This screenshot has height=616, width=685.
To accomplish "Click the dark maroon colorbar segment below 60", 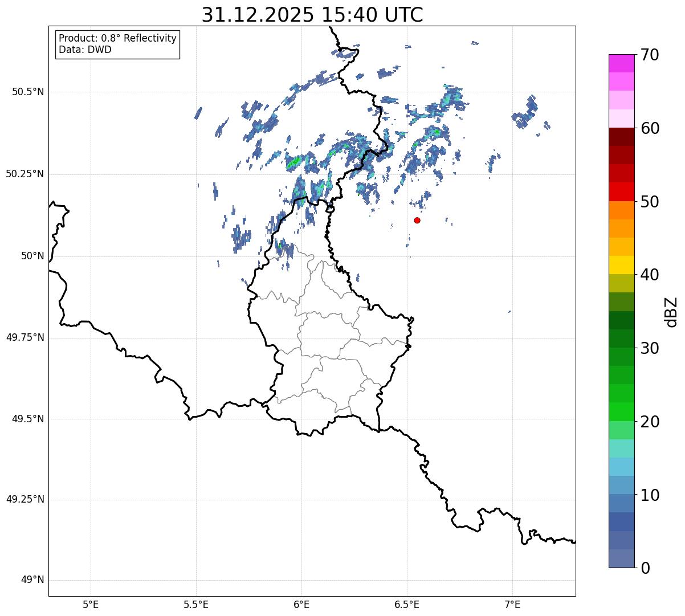I will coord(622,137).
